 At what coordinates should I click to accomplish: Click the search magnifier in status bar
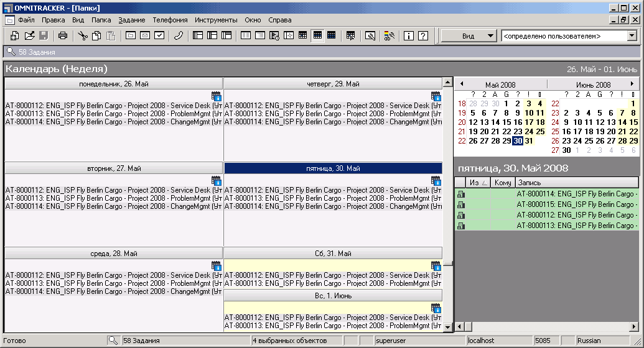113,340
